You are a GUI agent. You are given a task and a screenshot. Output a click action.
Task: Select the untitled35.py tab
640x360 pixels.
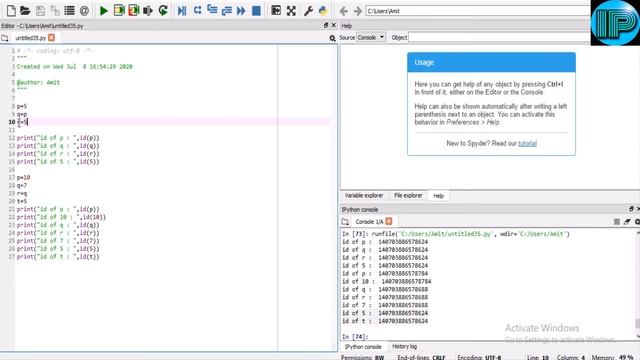[x=30, y=38]
